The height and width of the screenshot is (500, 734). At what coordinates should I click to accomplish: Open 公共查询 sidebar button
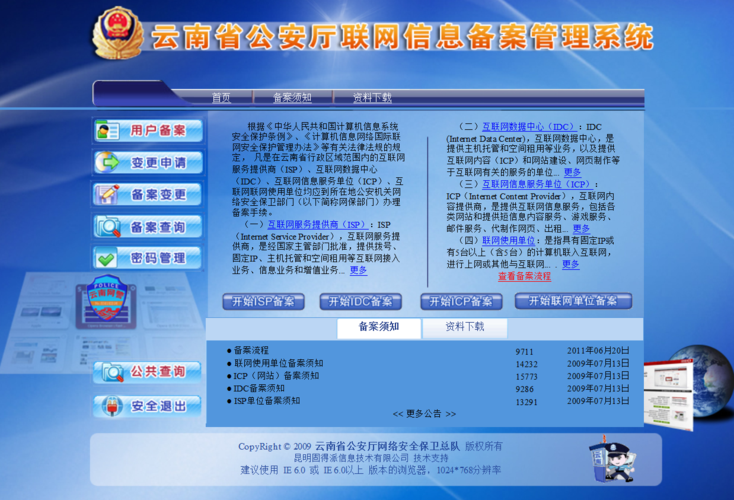tap(148, 372)
